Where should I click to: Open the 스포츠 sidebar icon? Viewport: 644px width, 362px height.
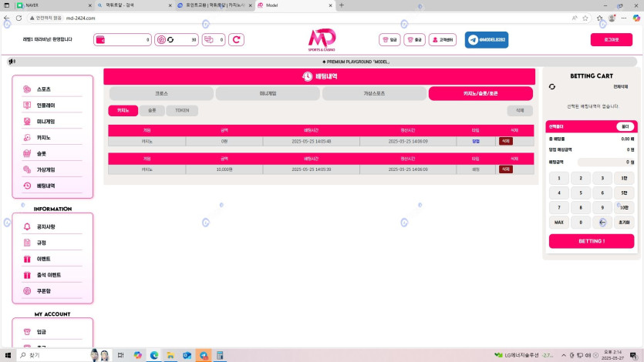[x=27, y=89]
